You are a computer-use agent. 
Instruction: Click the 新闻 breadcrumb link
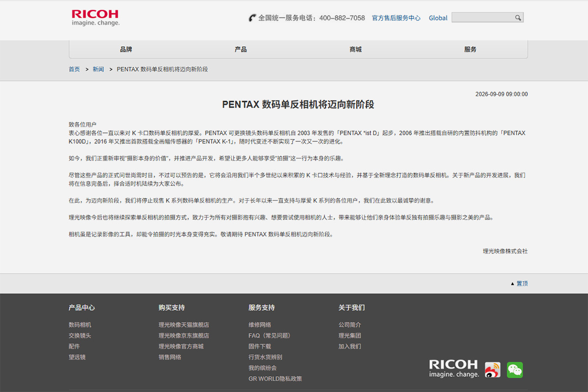click(98, 69)
